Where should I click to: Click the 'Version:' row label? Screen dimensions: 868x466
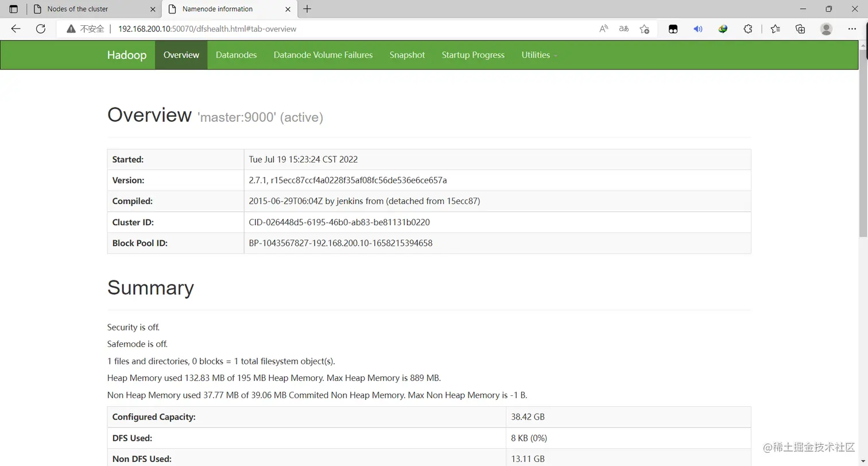pyautogui.click(x=128, y=180)
